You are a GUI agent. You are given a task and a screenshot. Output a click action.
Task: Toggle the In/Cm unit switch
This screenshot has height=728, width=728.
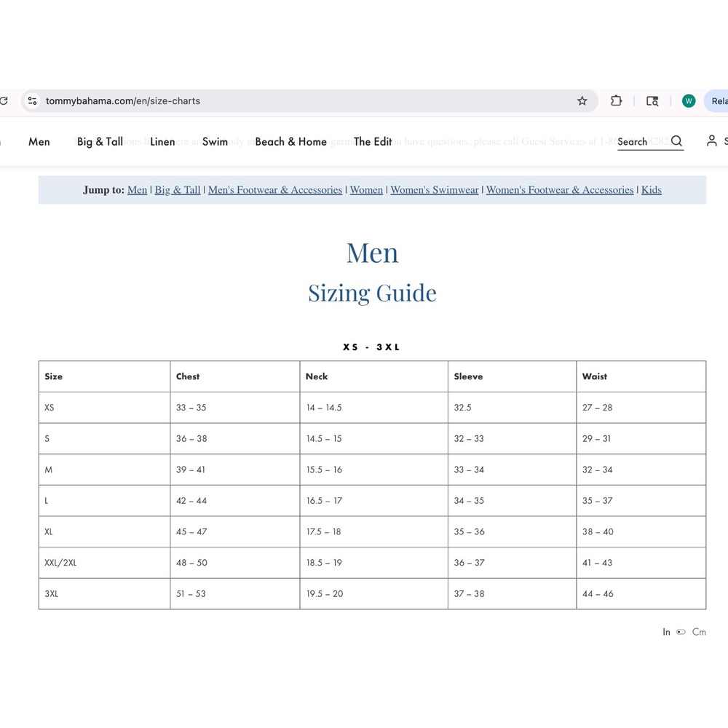pos(681,632)
